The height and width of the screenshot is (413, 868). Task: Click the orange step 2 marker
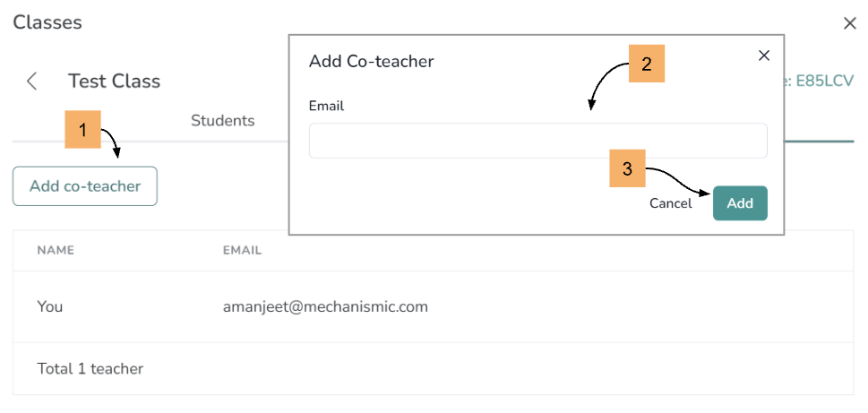tap(646, 65)
